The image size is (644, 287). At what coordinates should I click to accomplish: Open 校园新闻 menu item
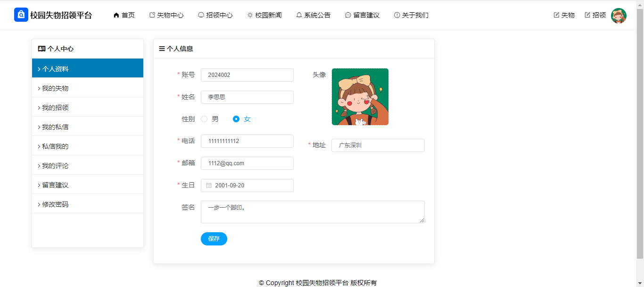click(264, 15)
